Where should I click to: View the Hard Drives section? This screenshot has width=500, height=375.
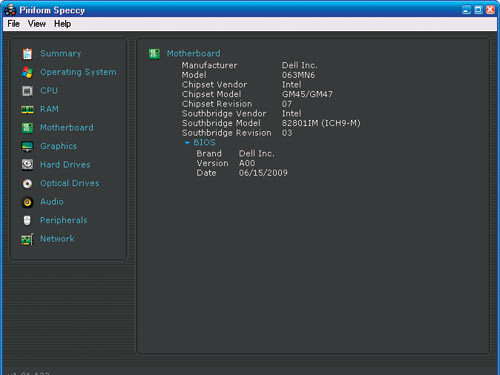click(65, 165)
